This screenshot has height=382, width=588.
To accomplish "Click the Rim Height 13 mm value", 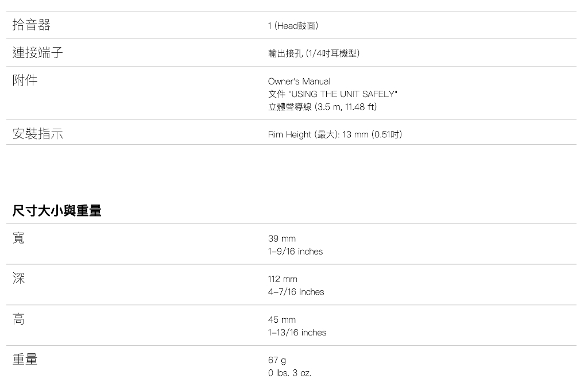I will click(335, 134).
